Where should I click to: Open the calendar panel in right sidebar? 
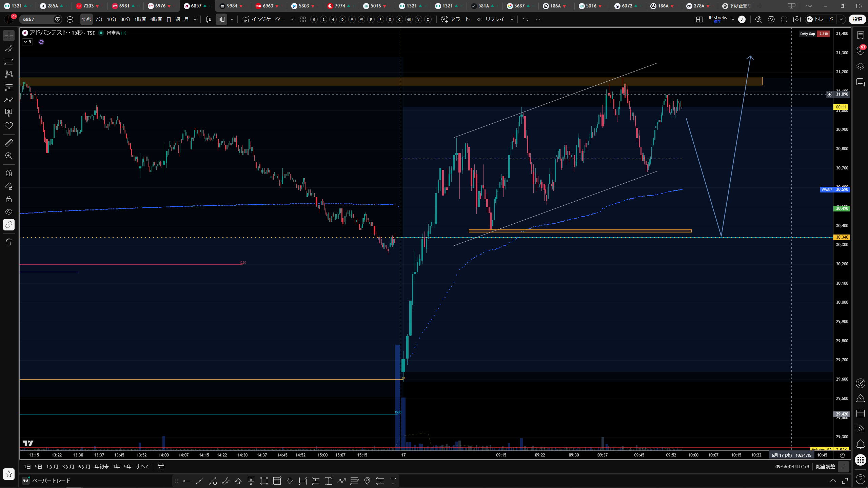(x=861, y=413)
